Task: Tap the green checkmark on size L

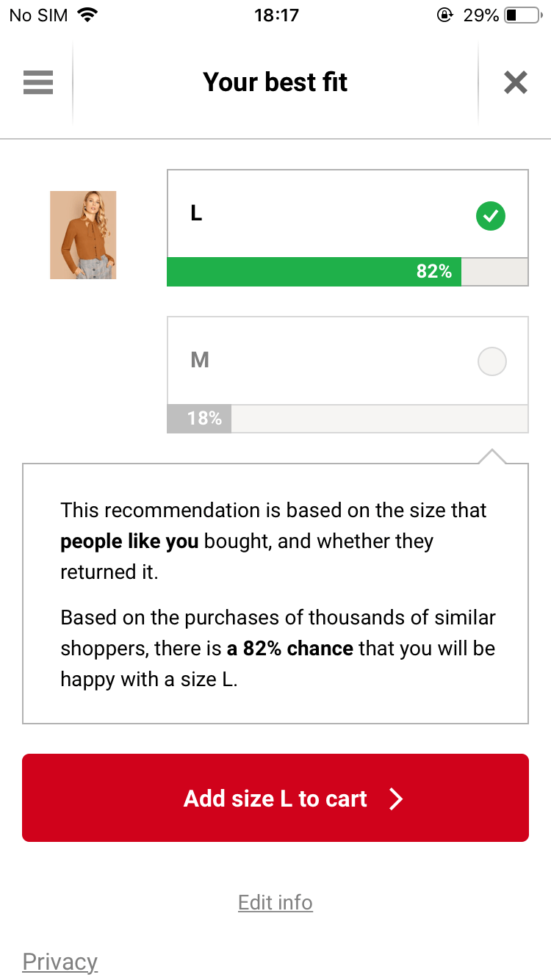Action: click(491, 216)
